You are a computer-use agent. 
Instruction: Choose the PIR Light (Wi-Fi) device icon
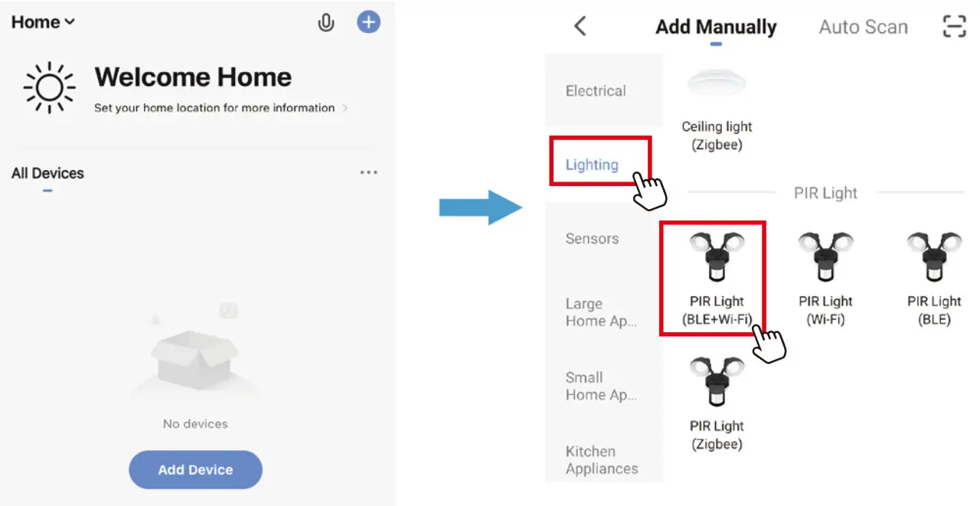[825, 258]
